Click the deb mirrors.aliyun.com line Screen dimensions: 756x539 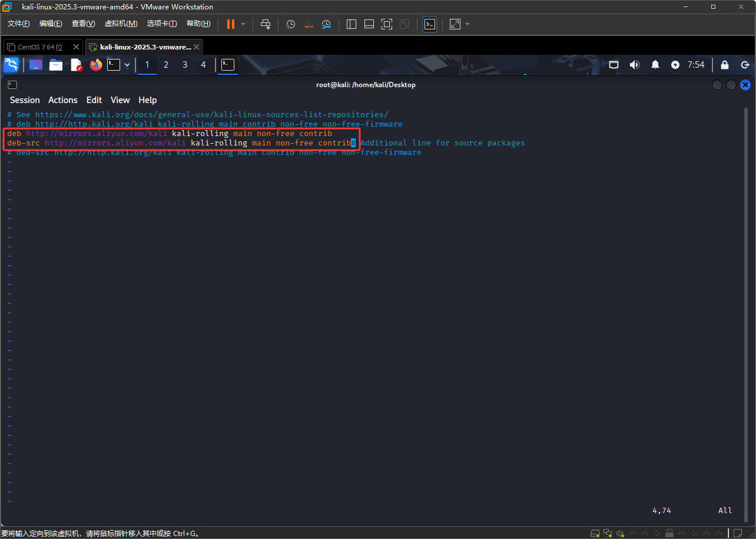tap(170, 134)
